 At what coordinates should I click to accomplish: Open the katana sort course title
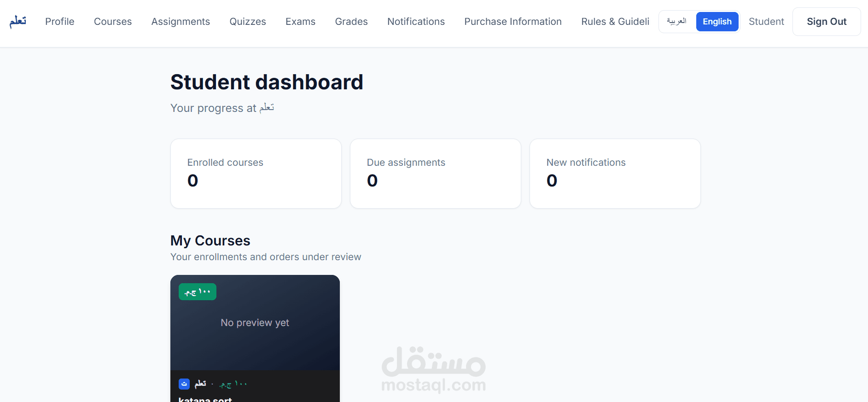point(205,399)
